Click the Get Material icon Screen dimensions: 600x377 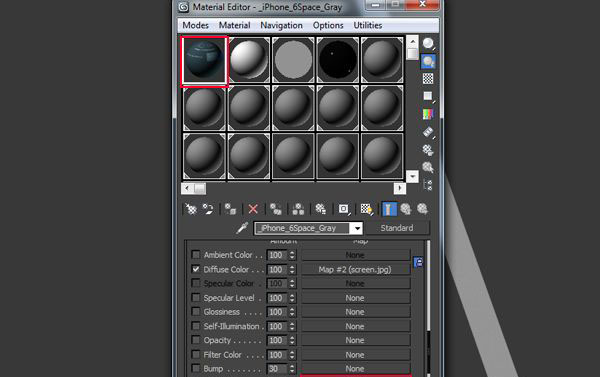pos(191,209)
